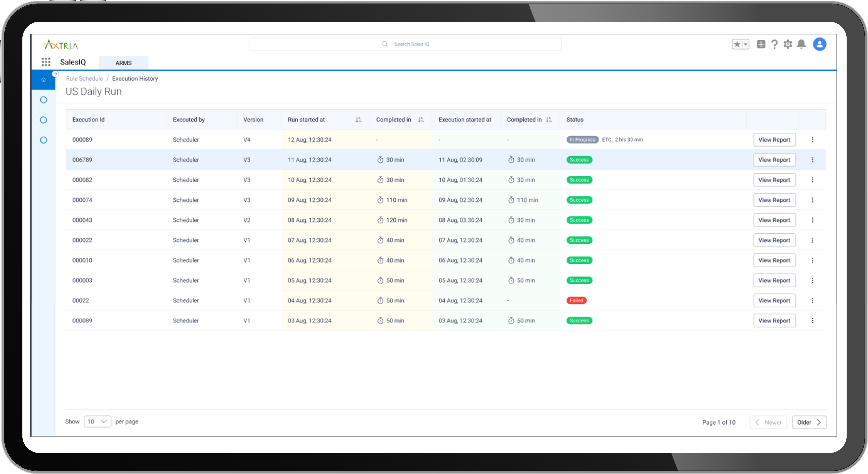Image resolution: width=868 pixels, height=474 pixels.
Task: View Report for execution 006789
Action: [774, 160]
